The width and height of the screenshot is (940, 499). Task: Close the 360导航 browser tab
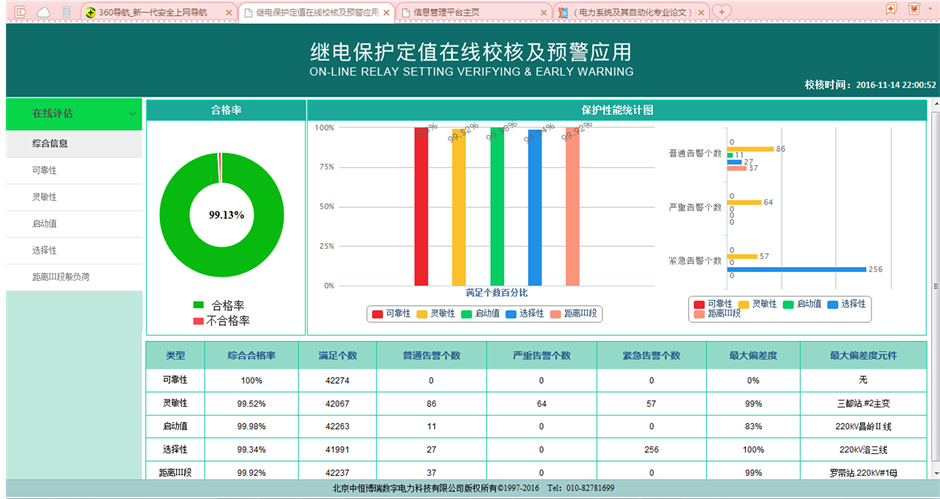coord(228,12)
